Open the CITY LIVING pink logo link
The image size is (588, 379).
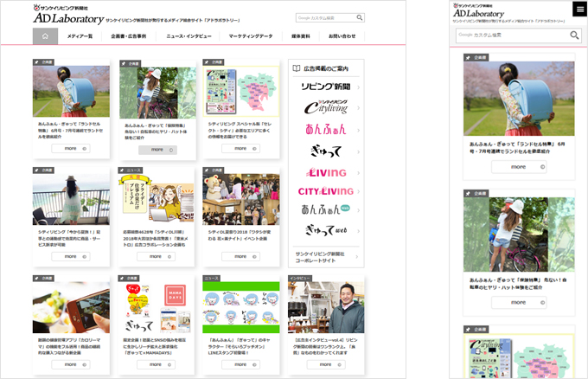pyautogui.click(x=325, y=191)
